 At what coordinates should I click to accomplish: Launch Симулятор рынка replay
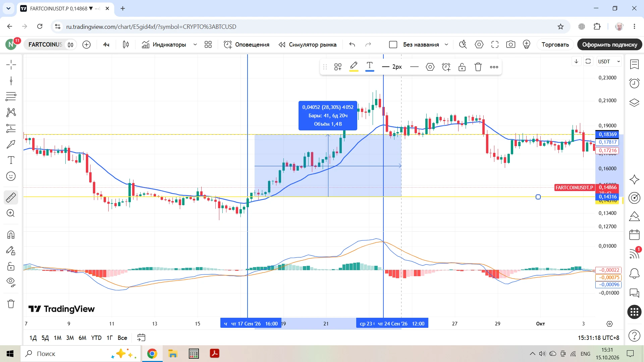point(308,45)
